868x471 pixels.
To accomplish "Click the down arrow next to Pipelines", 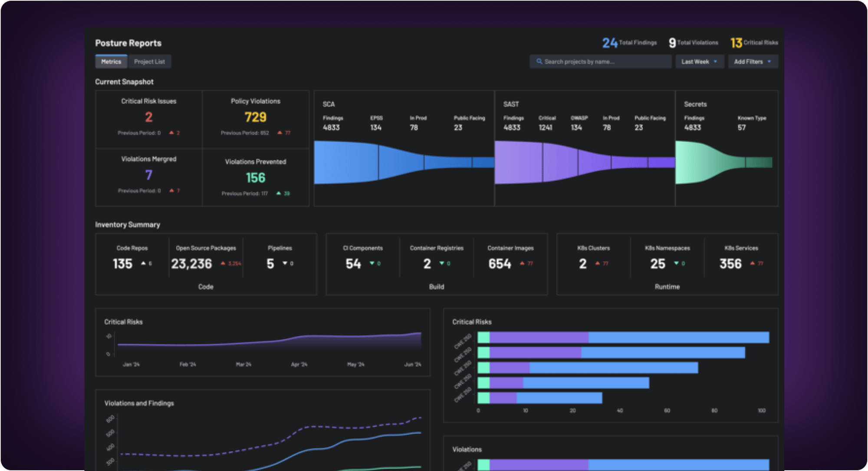I will click(x=285, y=263).
